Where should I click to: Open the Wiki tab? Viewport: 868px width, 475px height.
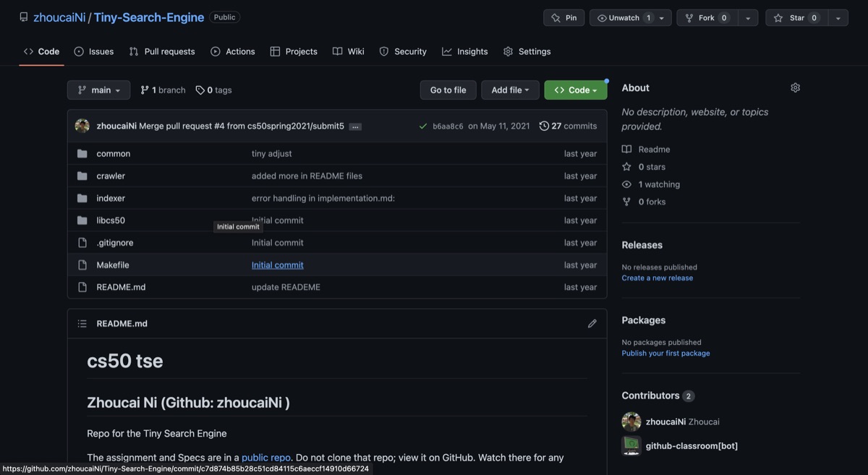pos(349,51)
